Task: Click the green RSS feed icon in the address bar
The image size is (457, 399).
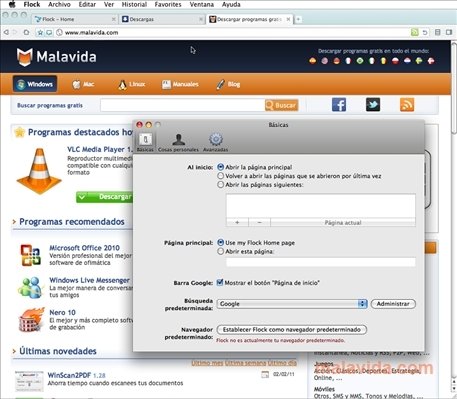Action: (414, 32)
